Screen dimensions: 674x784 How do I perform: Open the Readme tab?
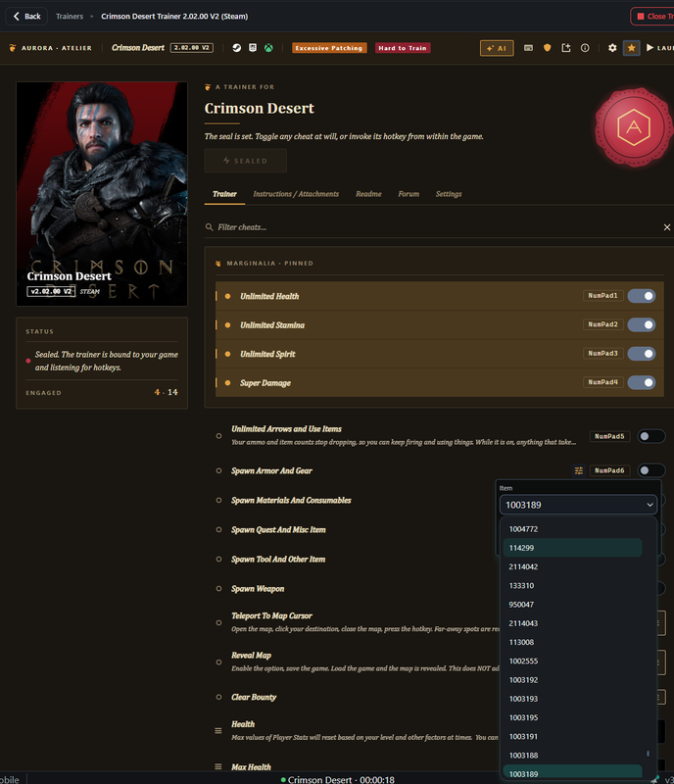368,194
